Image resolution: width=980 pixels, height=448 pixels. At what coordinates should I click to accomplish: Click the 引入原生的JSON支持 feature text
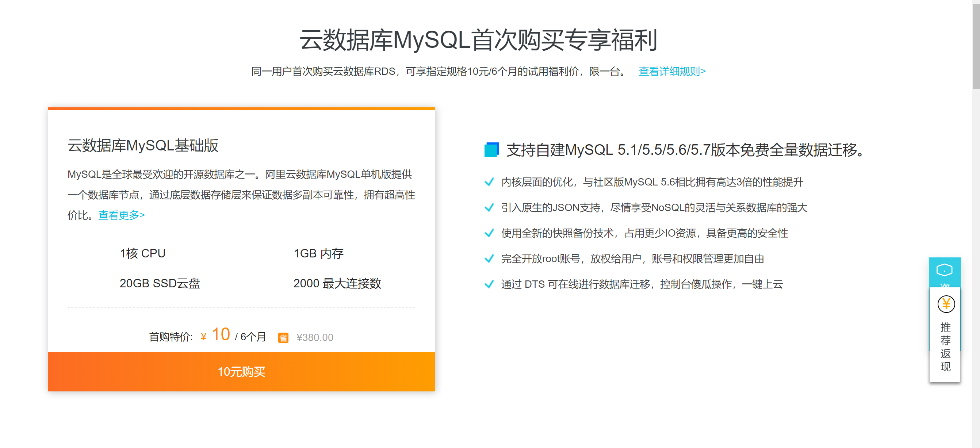click(654, 208)
